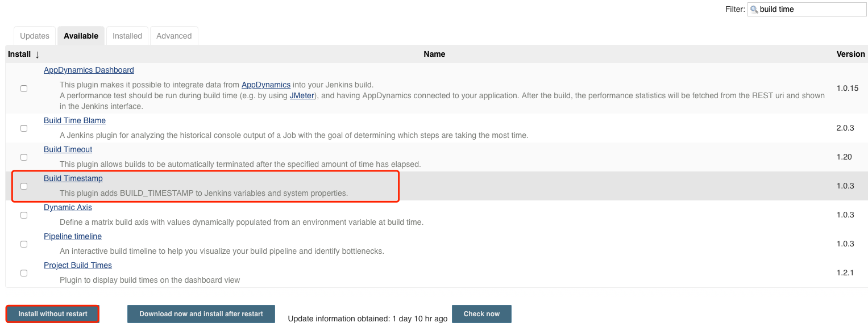Viewport: 868px width, 331px height.
Task: Click the Check now button
Action: (481, 314)
